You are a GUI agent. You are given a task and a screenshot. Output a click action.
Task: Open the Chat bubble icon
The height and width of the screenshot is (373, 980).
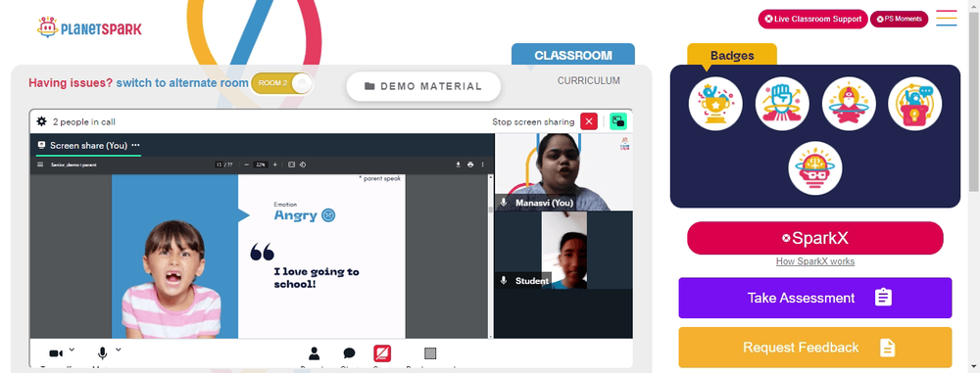[349, 353]
